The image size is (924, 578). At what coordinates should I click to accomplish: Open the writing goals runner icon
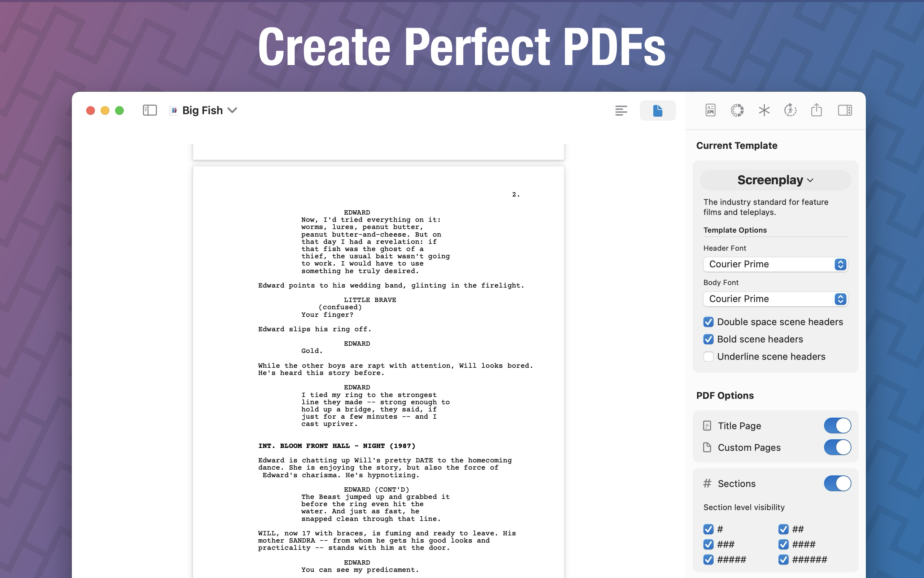click(x=790, y=111)
